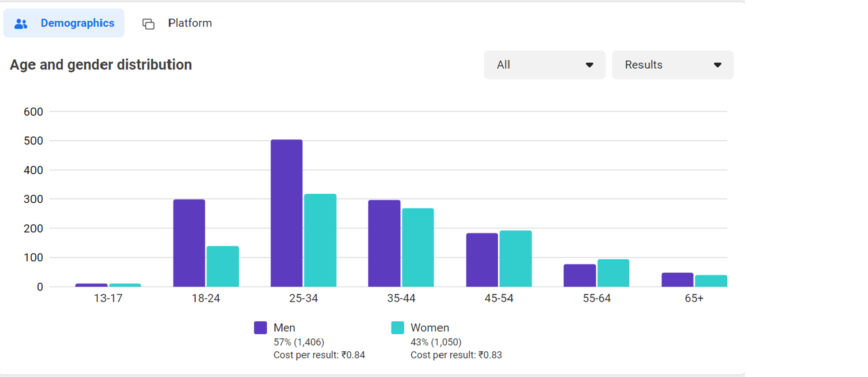Click the caret arrow in Results dropdown
Viewport: 868px width, 377px height.
point(717,65)
